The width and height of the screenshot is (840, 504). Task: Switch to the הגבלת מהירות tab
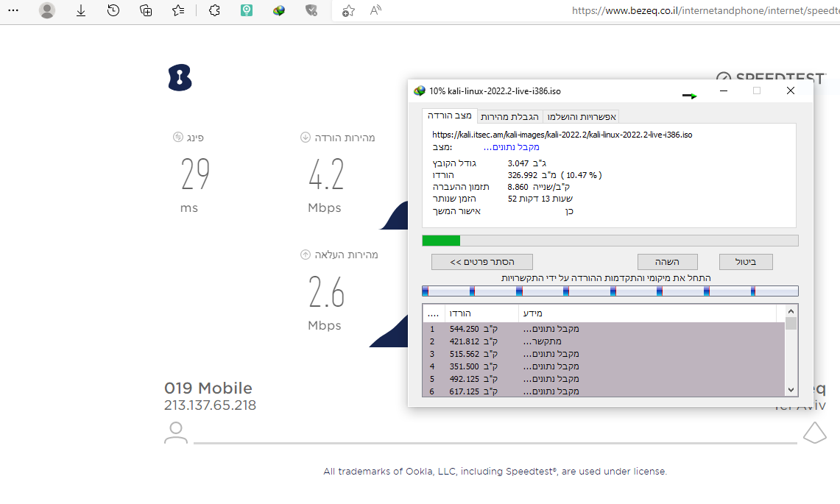point(509,117)
